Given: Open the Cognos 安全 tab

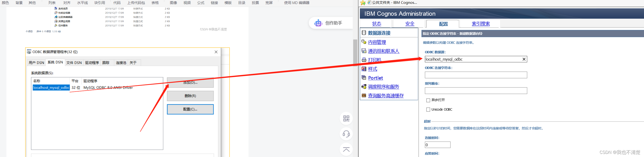Looking at the screenshot, I should coord(410,24).
